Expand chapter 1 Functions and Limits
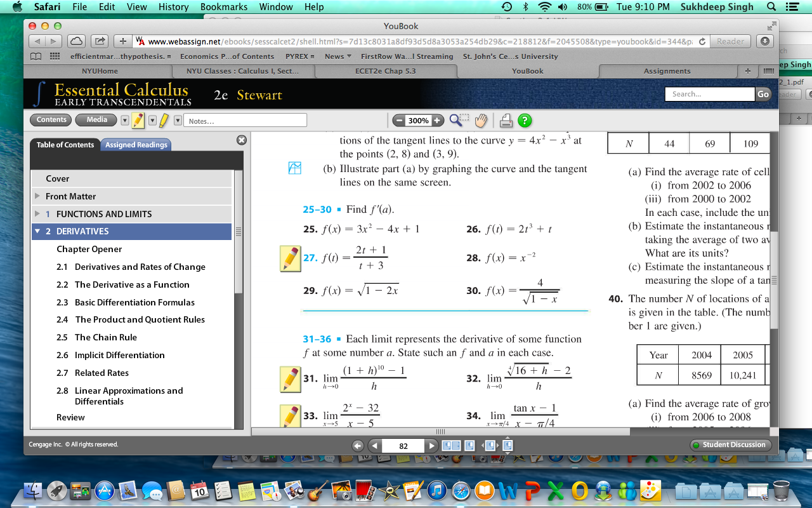Image resolution: width=812 pixels, height=508 pixels. (37, 214)
